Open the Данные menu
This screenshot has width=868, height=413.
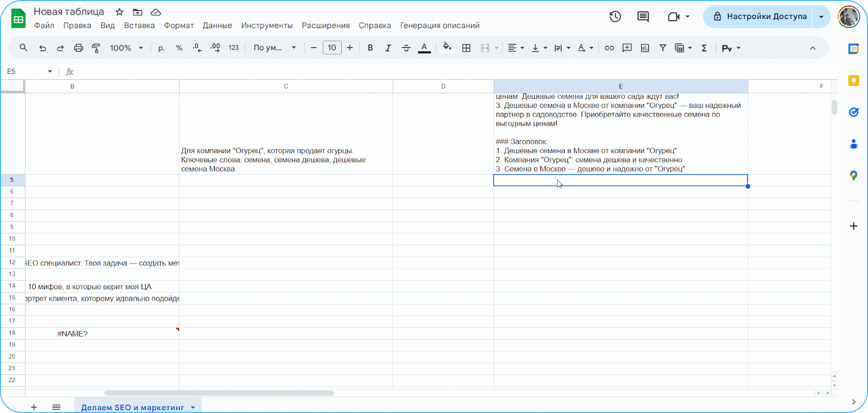(217, 26)
